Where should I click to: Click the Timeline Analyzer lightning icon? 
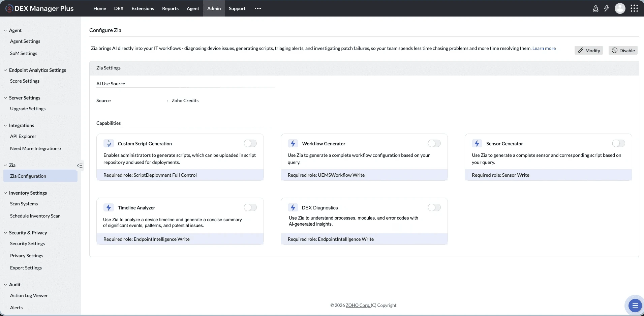[108, 207]
